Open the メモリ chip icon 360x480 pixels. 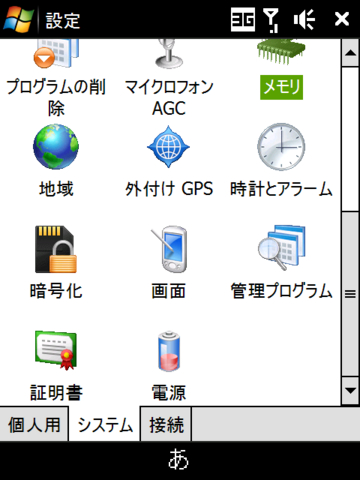[281, 51]
